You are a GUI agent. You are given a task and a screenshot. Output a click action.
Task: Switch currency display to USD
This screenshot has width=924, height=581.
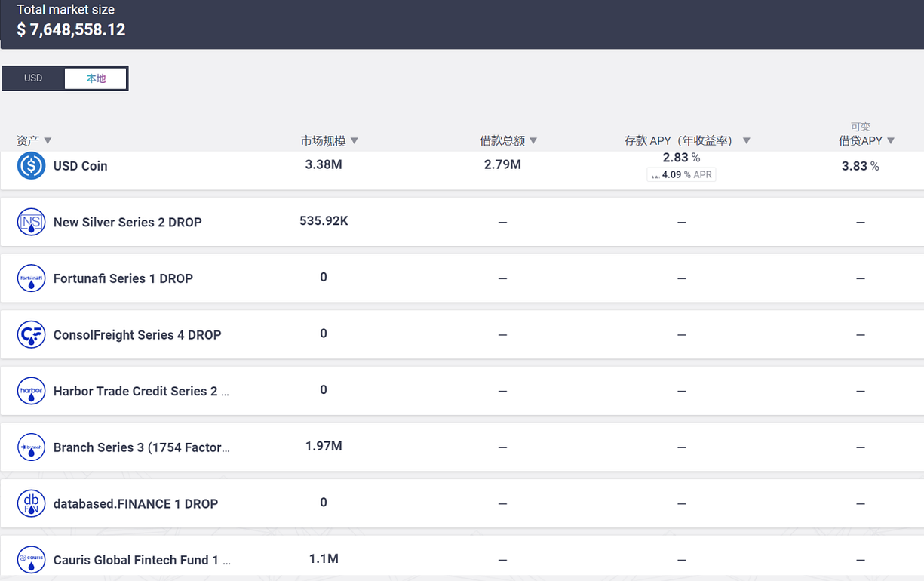33,78
